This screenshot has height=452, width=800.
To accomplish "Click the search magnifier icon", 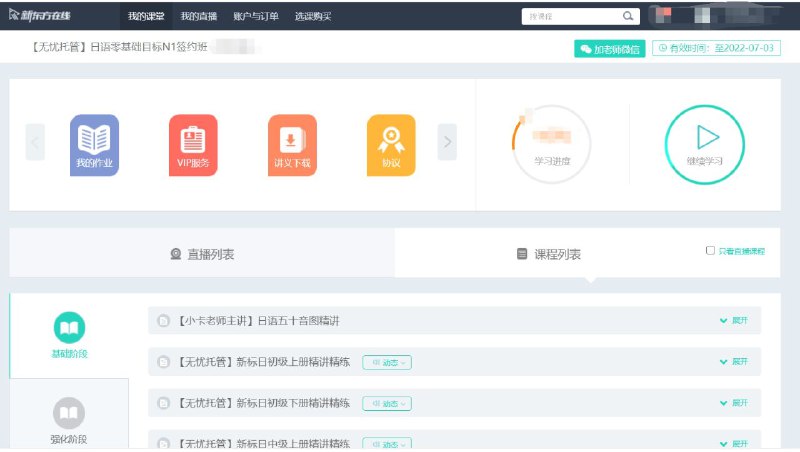I will [x=628, y=16].
